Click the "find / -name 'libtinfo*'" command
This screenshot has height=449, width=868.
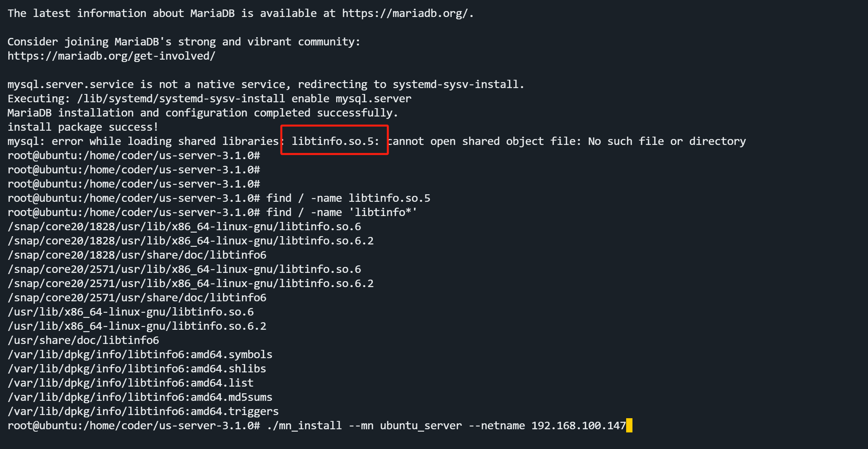[x=341, y=212]
